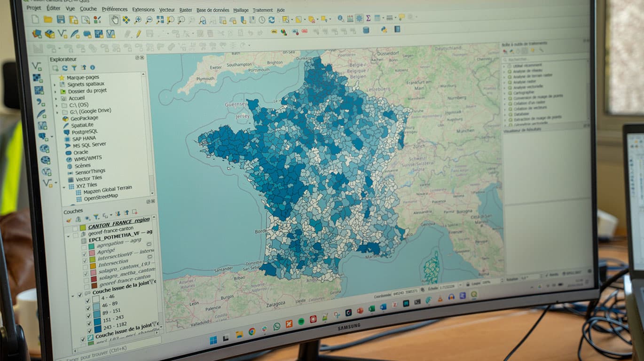Open a project with the folder icon
The height and width of the screenshot is (361, 644).
pos(47,19)
